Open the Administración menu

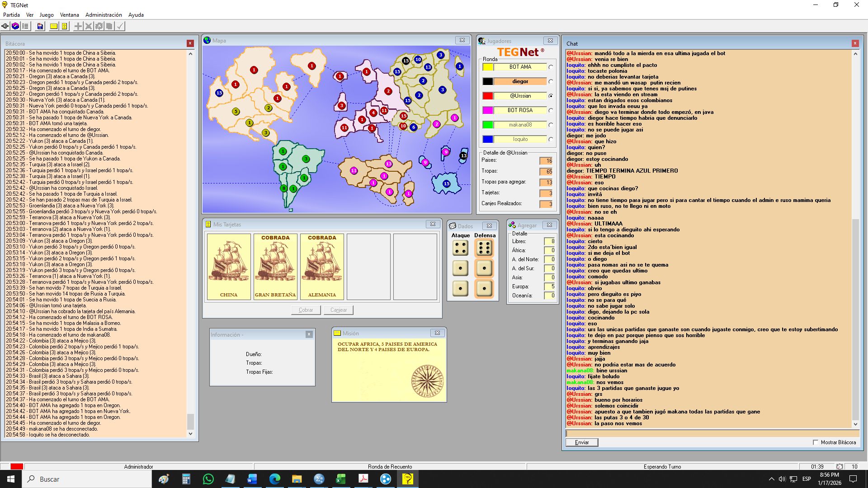click(104, 15)
